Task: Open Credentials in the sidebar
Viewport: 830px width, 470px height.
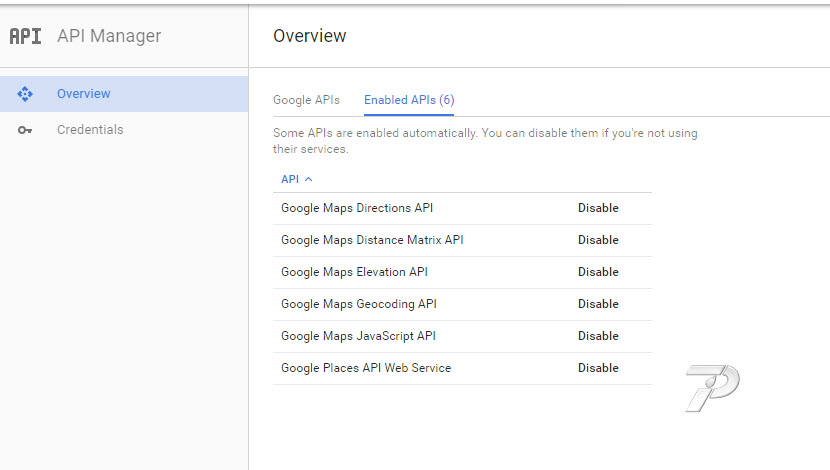Action: [x=124, y=130]
